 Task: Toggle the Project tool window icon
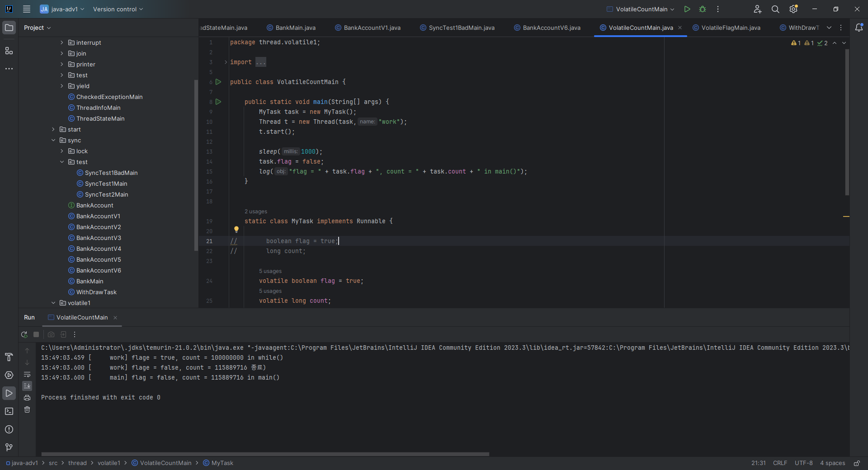(x=9, y=28)
